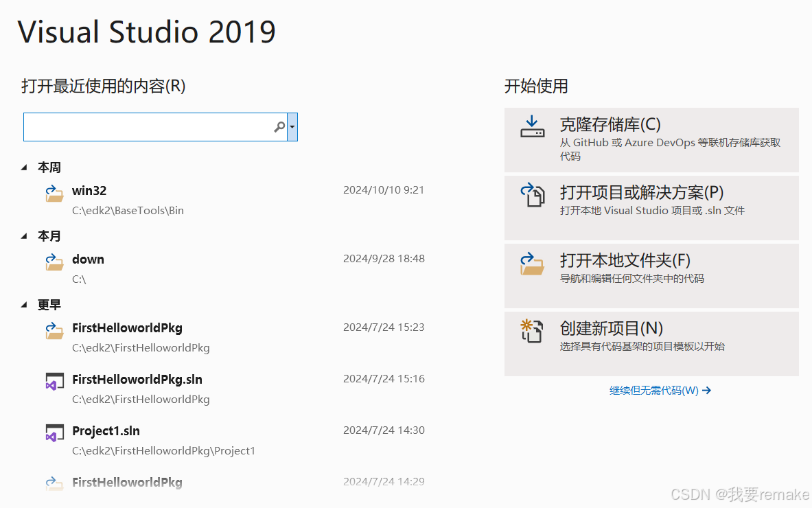Open the search filter dropdown arrow

tap(291, 127)
